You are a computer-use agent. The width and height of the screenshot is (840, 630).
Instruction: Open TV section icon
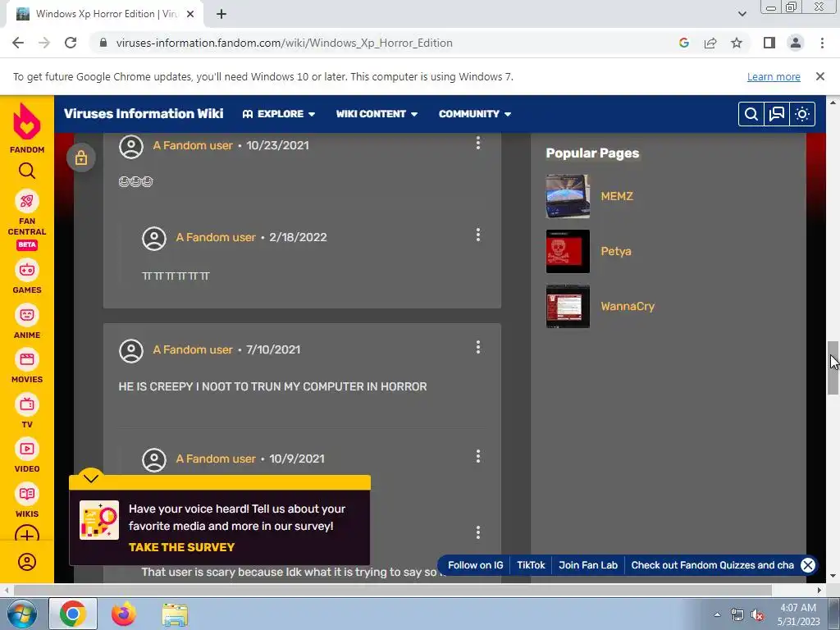point(27,404)
